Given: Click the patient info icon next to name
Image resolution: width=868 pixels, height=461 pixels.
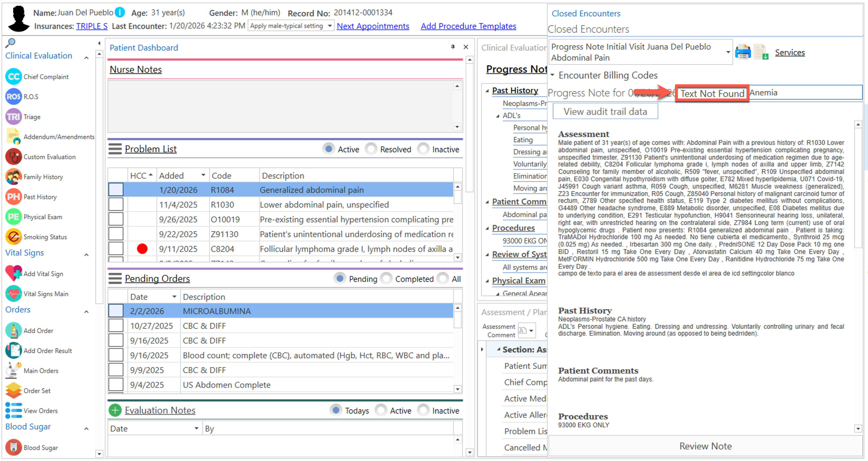Looking at the screenshot, I should (x=120, y=12).
